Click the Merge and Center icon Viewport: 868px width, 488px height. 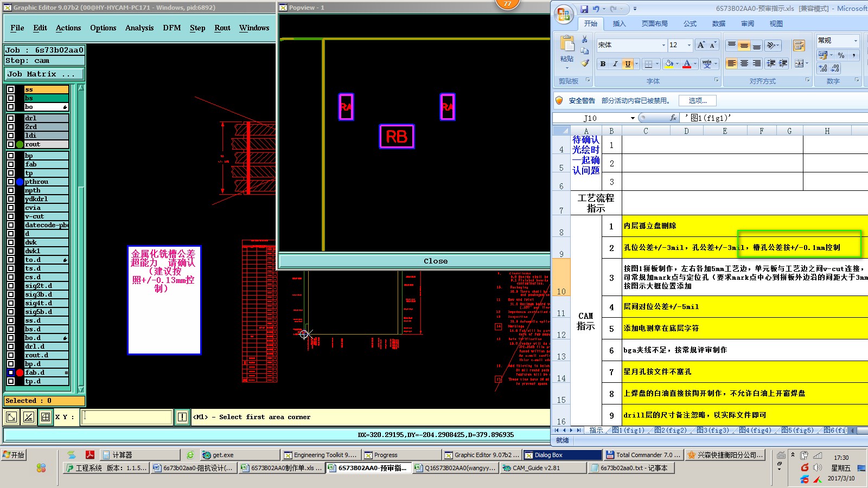point(799,63)
